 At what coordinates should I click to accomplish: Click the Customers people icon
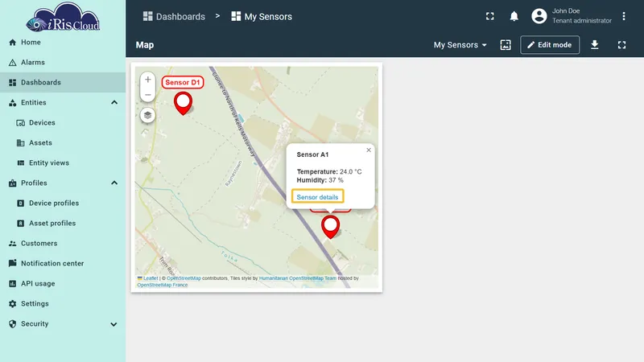tap(12, 244)
